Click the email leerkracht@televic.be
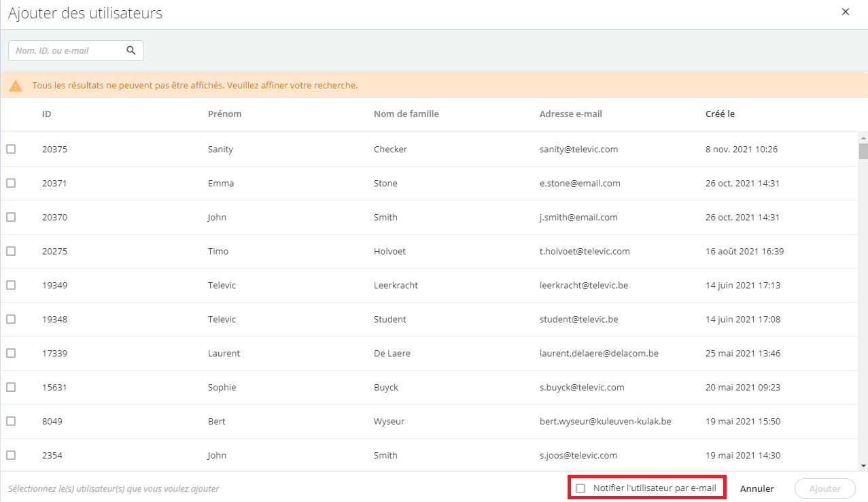The width and height of the screenshot is (868, 502). point(584,285)
